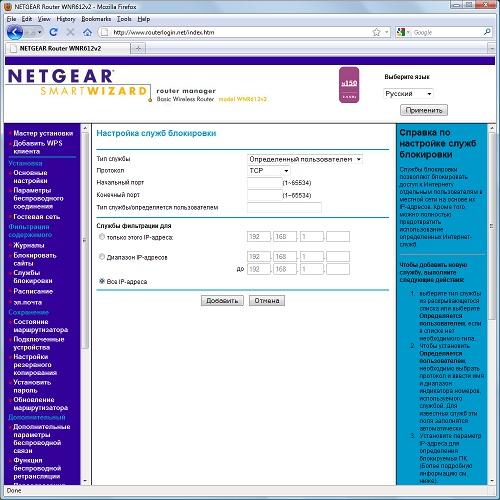Open Мастер установки link
Screen dimensions: 500x500
pyautogui.click(x=43, y=133)
